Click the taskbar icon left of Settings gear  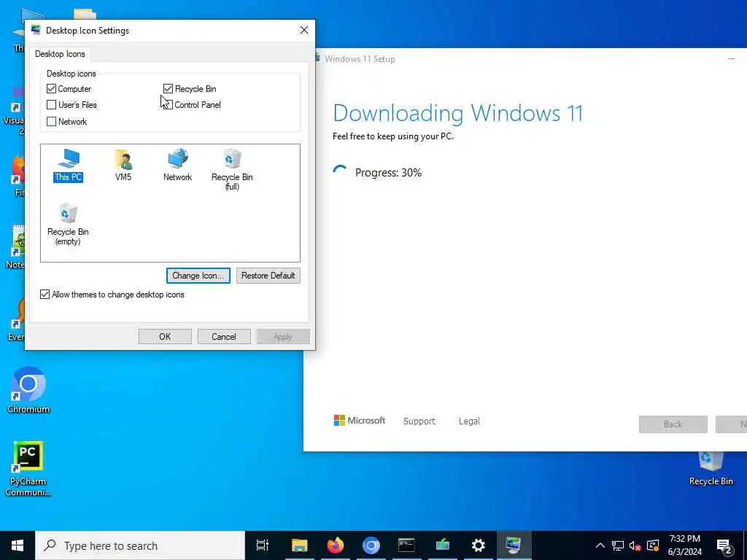pyautogui.click(x=443, y=545)
